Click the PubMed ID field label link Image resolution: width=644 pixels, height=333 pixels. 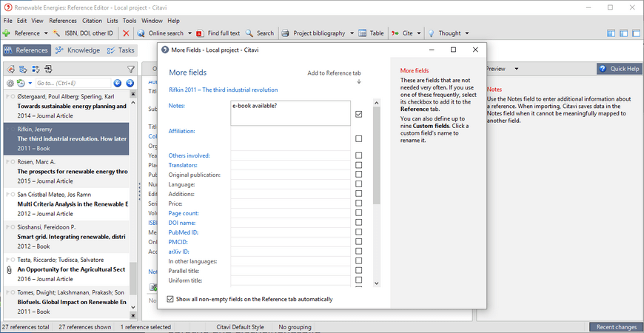(x=184, y=232)
